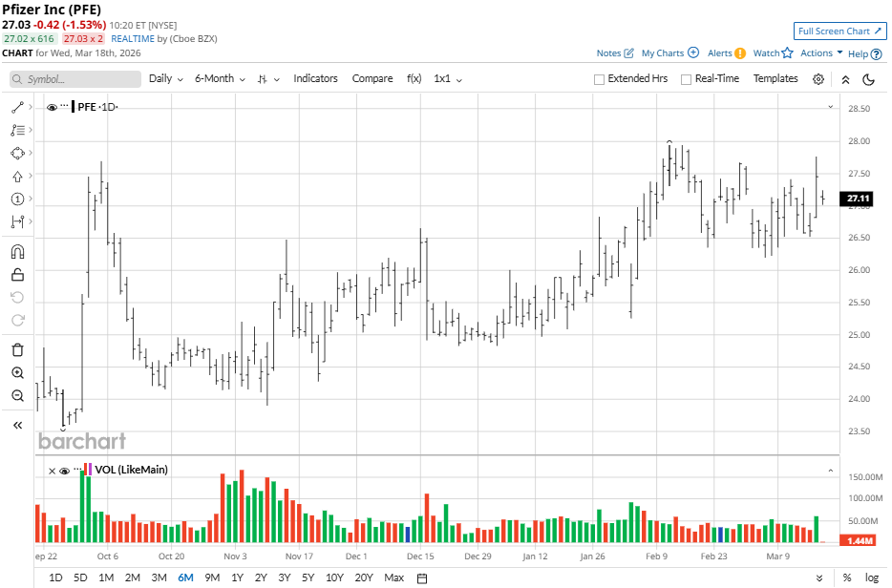The height and width of the screenshot is (588, 892).
Task: Zoom out with the magnifier minus icon
Action: click(x=17, y=396)
